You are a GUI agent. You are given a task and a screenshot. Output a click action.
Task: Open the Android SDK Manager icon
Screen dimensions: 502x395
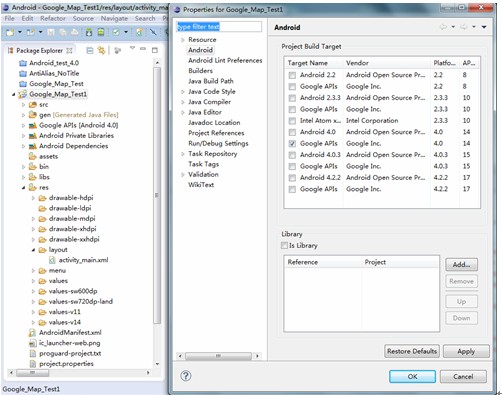[89, 32]
